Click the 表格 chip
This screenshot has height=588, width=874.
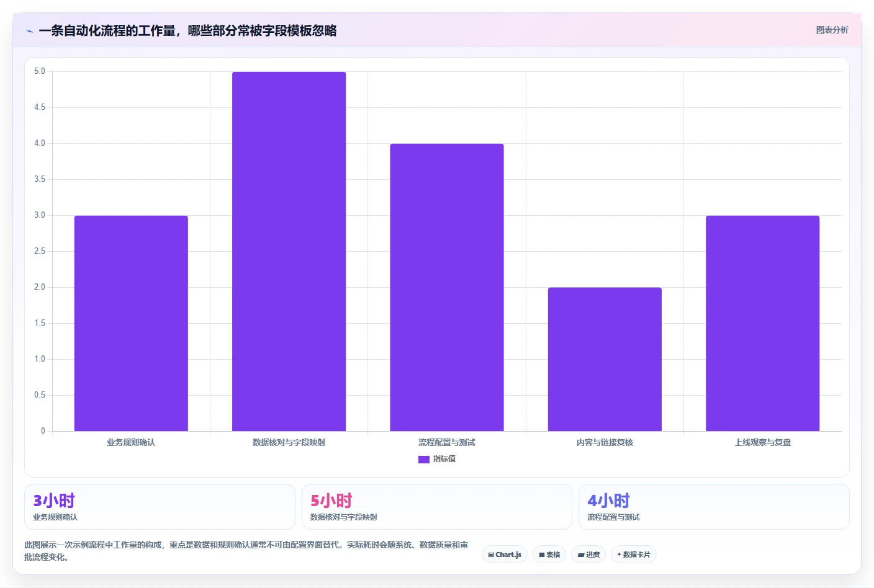[x=549, y=555]
